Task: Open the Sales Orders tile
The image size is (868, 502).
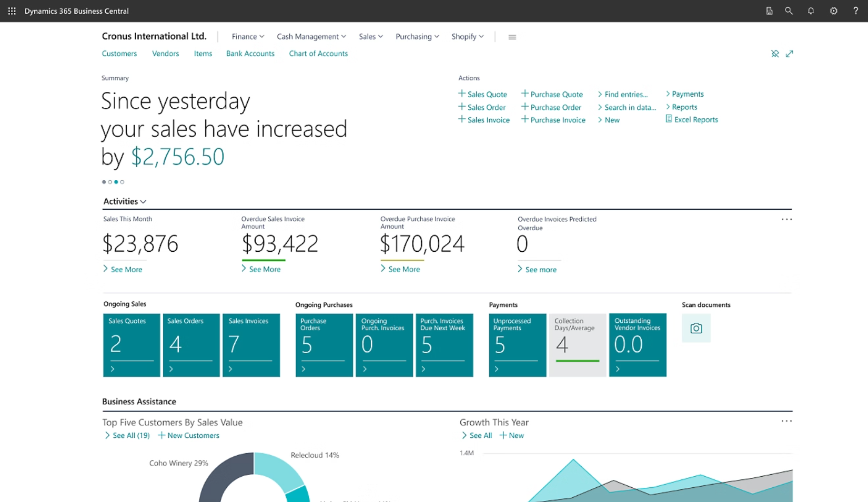Action: 191,345
